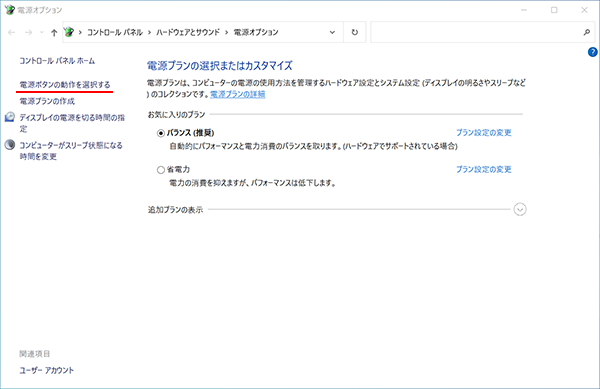Click the お気に入りのプラン section label
The height and width of the screenshot is (389, 600).
[176, 114]
